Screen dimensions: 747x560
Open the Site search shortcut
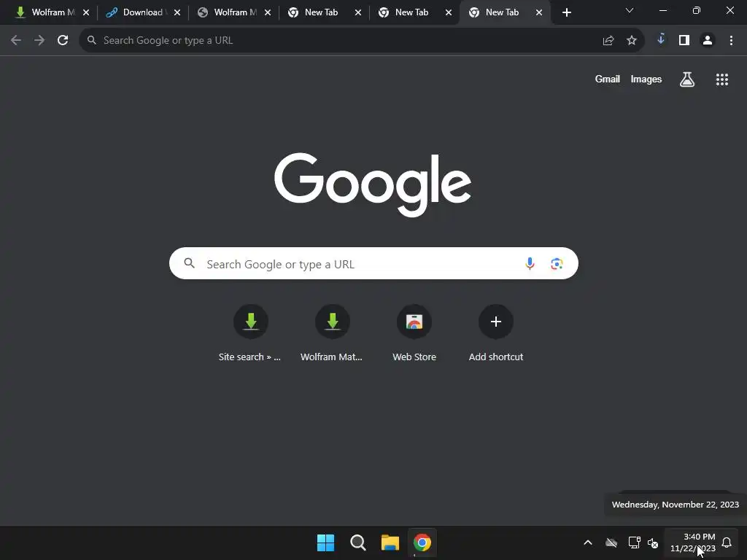point(251,334)
